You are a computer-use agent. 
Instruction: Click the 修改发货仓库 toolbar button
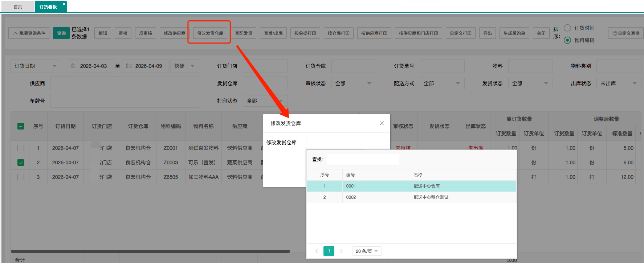pyautogui.click(x=210, y=33)
